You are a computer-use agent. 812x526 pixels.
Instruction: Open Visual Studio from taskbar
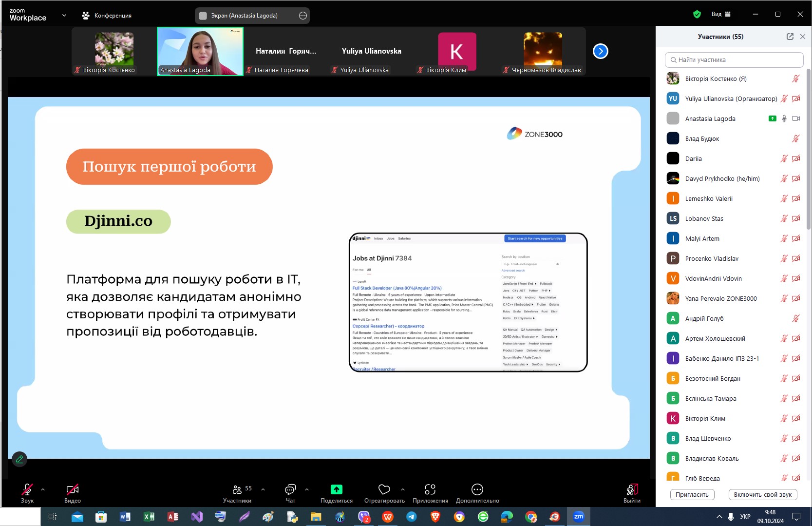196,517
